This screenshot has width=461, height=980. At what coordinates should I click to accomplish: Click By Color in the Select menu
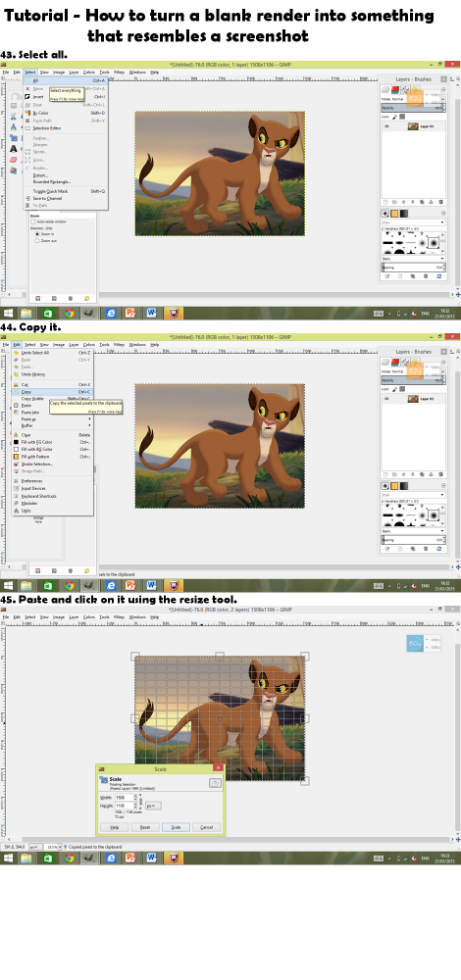point(65,113)
